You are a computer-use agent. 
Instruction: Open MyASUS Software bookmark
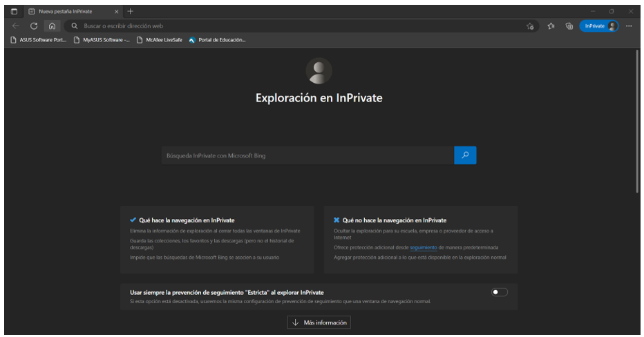pyautogui.click(x=102, y=40)
